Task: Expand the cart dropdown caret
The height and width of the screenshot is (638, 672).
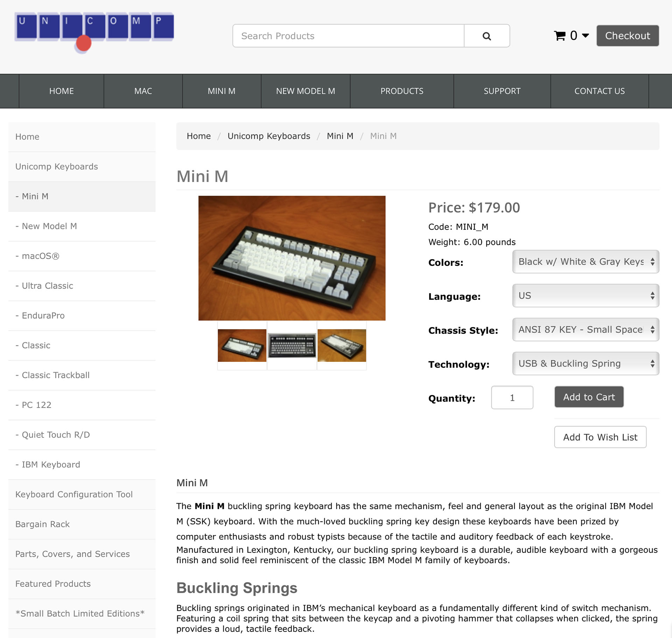Action: pos(585,36)
